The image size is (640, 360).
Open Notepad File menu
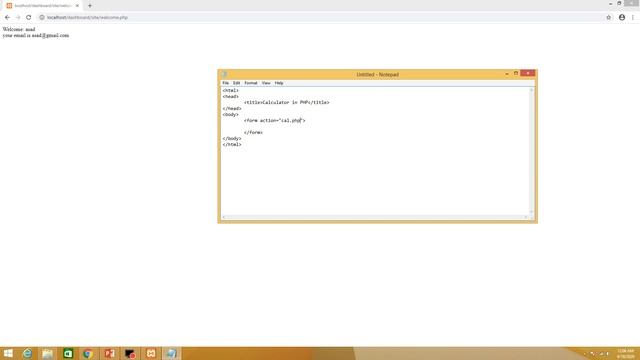225,83
